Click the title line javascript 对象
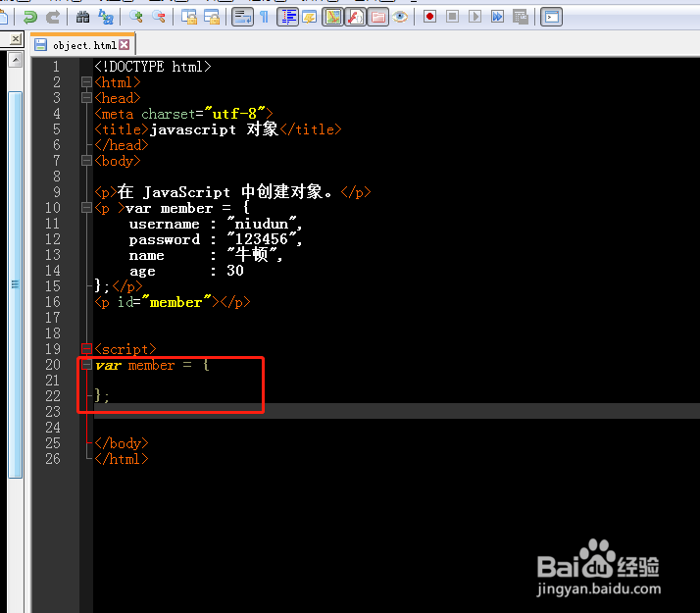 coord(218,129)
